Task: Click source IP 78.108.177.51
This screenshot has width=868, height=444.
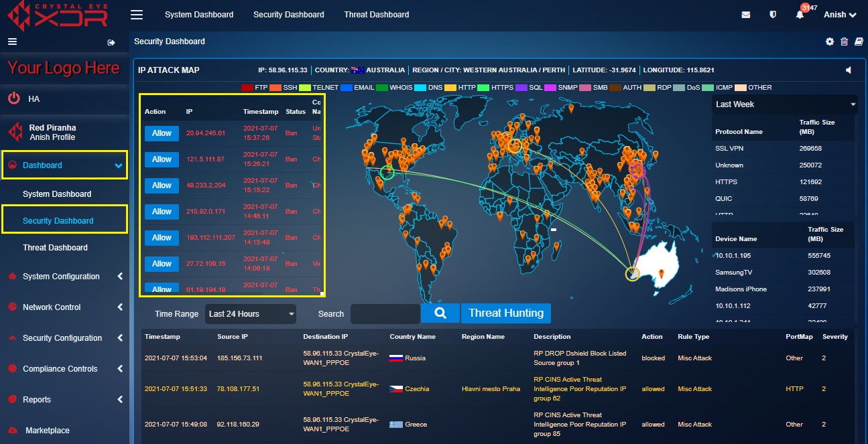Action: tap(239, 389)
